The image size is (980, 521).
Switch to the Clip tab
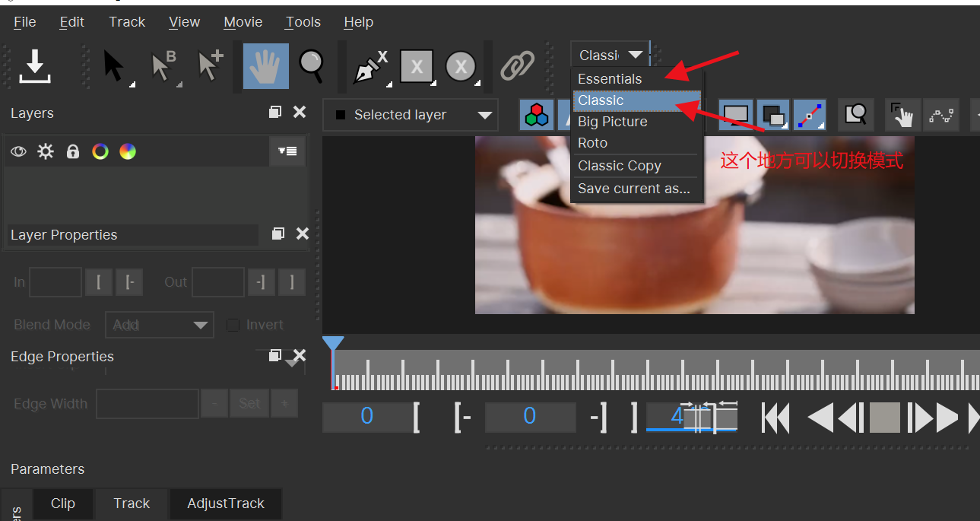[x=63, y=504]
